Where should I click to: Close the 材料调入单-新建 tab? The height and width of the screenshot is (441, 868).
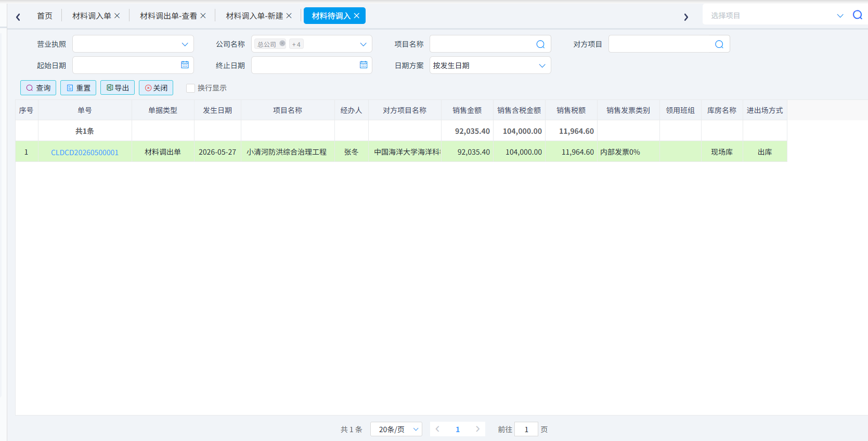pos(289,16)
